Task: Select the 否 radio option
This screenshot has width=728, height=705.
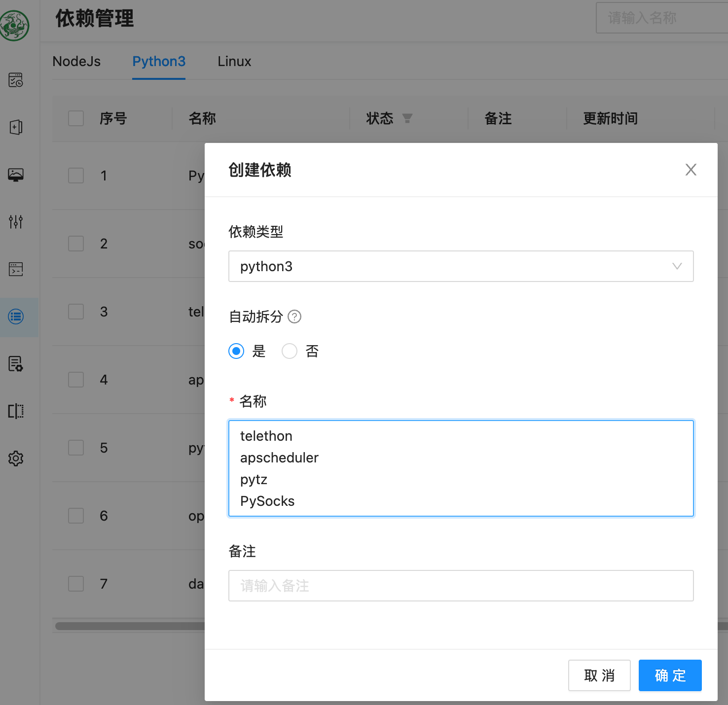Action: [290, 351]
